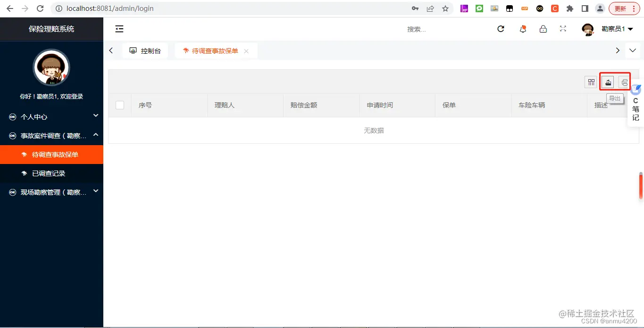Open the notifications bell
Screen dimensions: 644x328
click(523, 29)
